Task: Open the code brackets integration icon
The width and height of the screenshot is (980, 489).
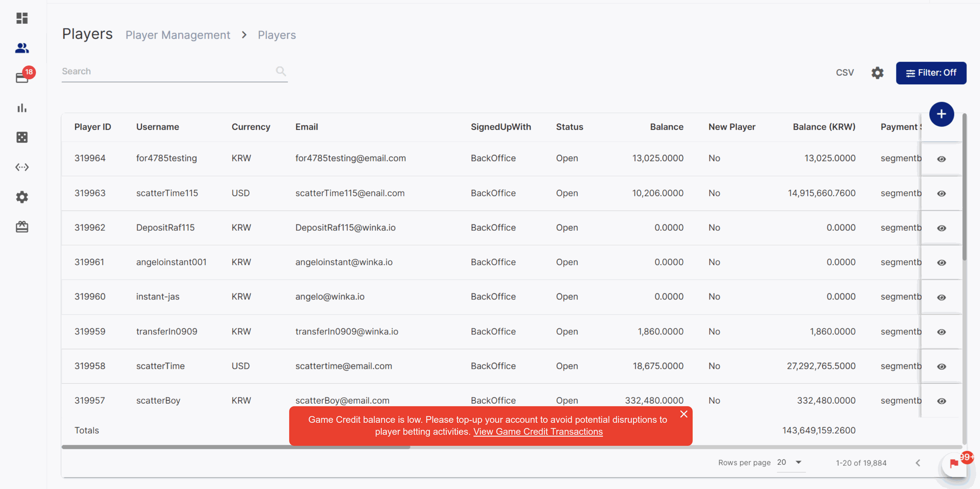Action: 22,167
